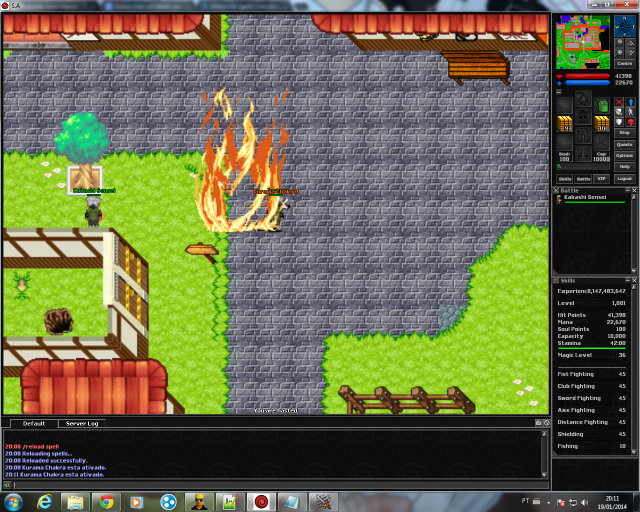This screenshot has width=640, height=512.
Task: Close the Battle panel
Action: click(634, 190)
